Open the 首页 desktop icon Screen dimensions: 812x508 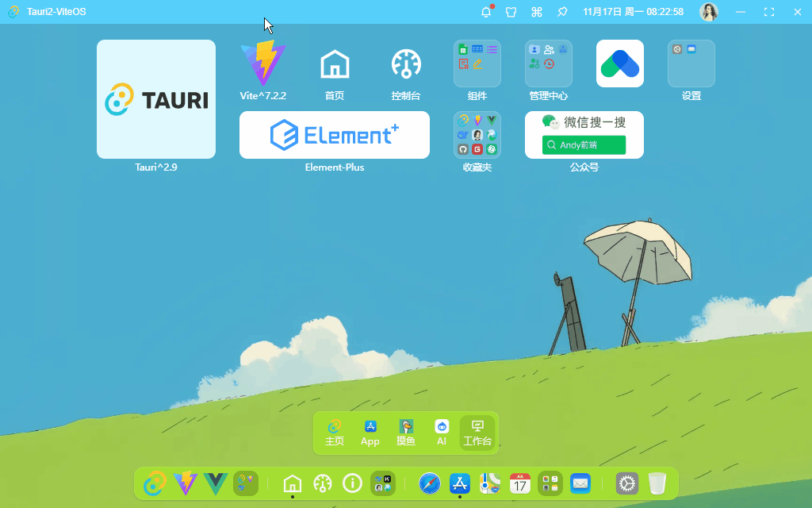click(x=335, y=63)
